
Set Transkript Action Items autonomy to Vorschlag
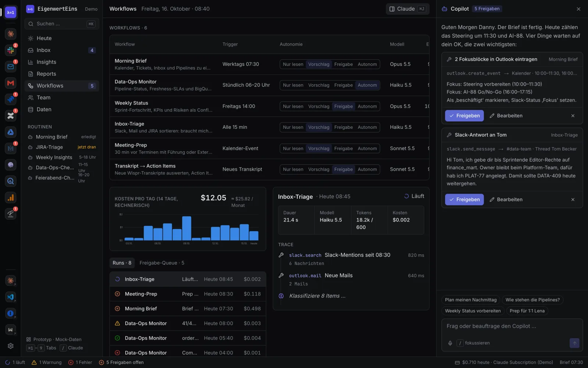pyautogui.click(x=319, y=170)
